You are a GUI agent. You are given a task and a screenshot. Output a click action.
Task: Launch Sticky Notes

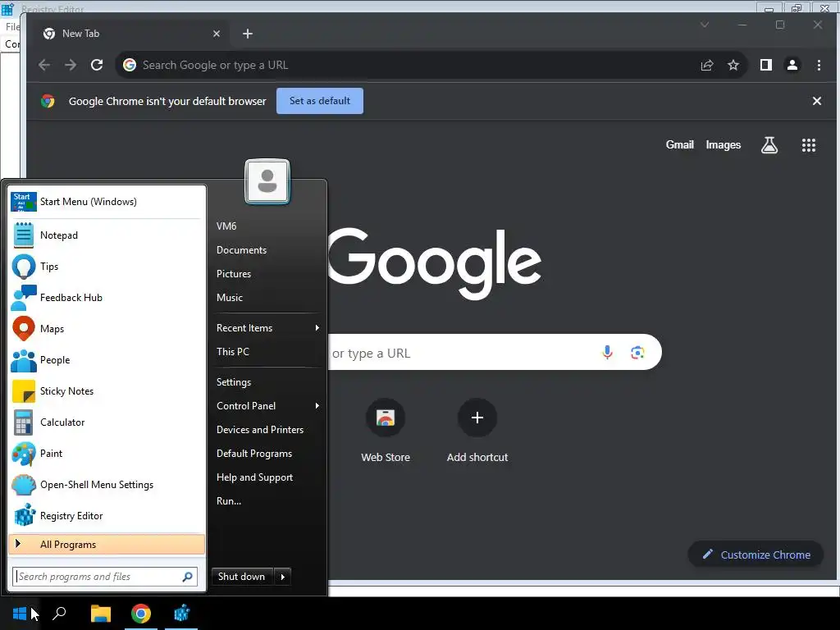coord(107,390)
